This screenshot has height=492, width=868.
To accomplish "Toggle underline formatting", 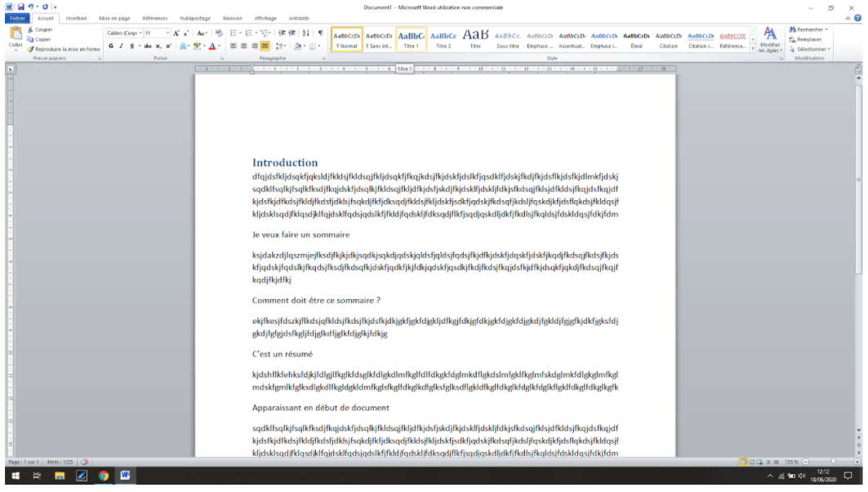I will tap(131, 47).
